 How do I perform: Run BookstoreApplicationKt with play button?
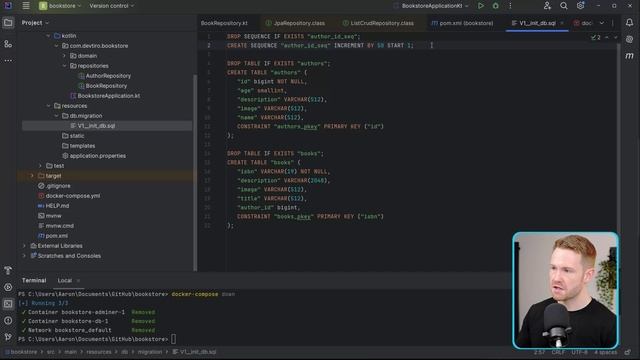pos(481,6)
